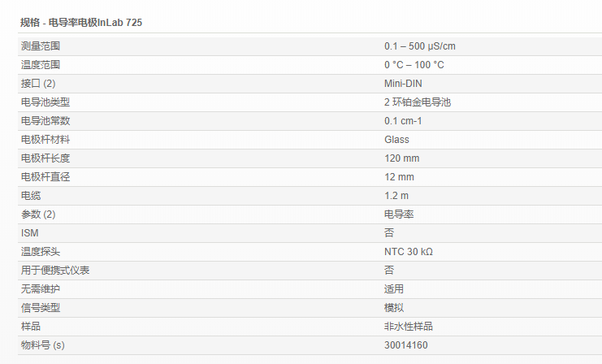Select the Glass value text
The width and height of the screenshot is (602, 364).
coord(396,140)
